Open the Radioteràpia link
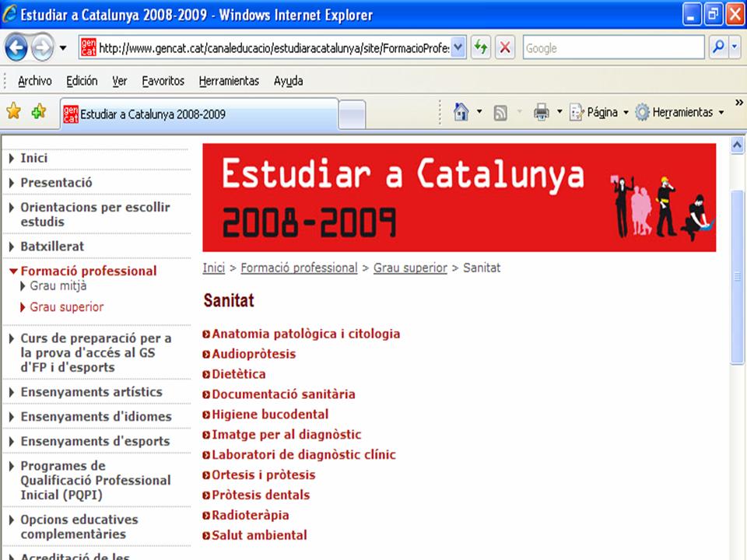 click(x=250, y=515)
